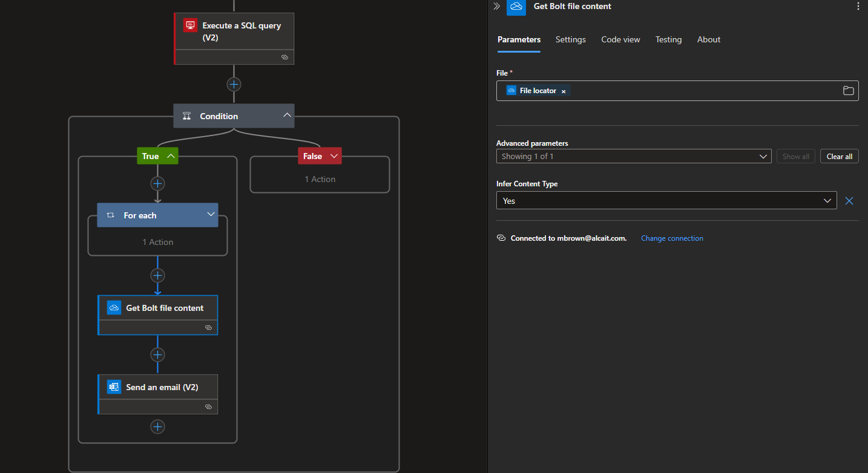Click the Change connection link

click(x=672, y=238)
